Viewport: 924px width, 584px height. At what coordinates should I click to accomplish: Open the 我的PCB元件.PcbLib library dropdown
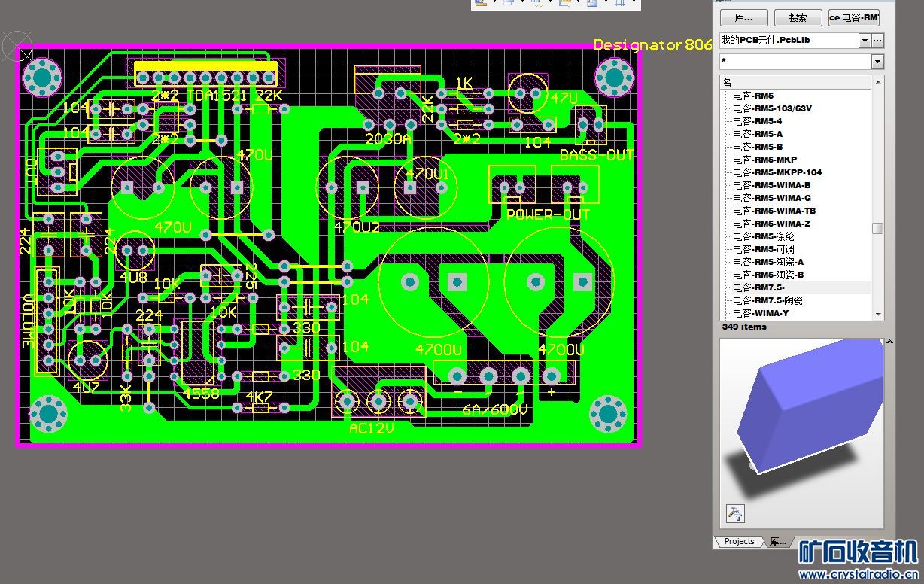[x=865, y=41]
